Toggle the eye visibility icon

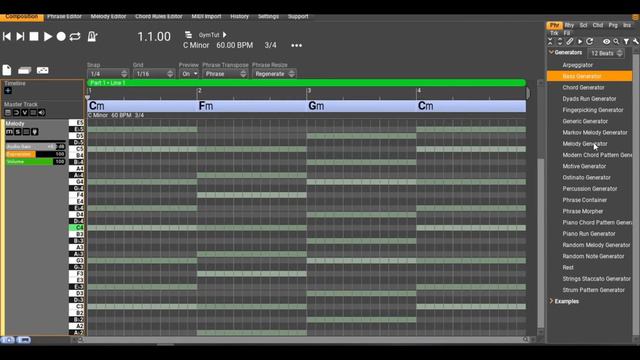pyautogui.click(x=607, y=41)
